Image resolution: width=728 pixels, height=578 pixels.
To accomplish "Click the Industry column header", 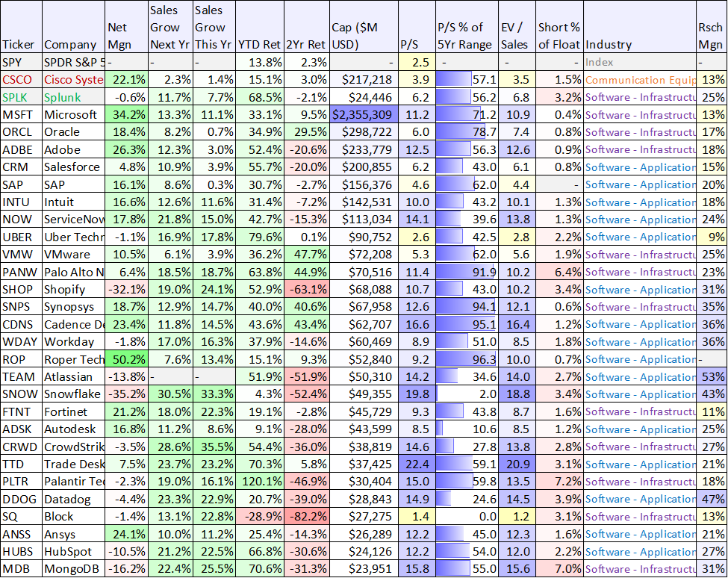I will click(x=639, y=27).
